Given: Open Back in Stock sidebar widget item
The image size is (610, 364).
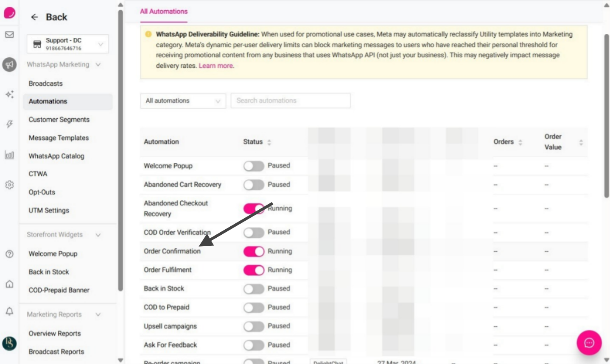Looking at the screenshot, I should click(x=49, y=272).
